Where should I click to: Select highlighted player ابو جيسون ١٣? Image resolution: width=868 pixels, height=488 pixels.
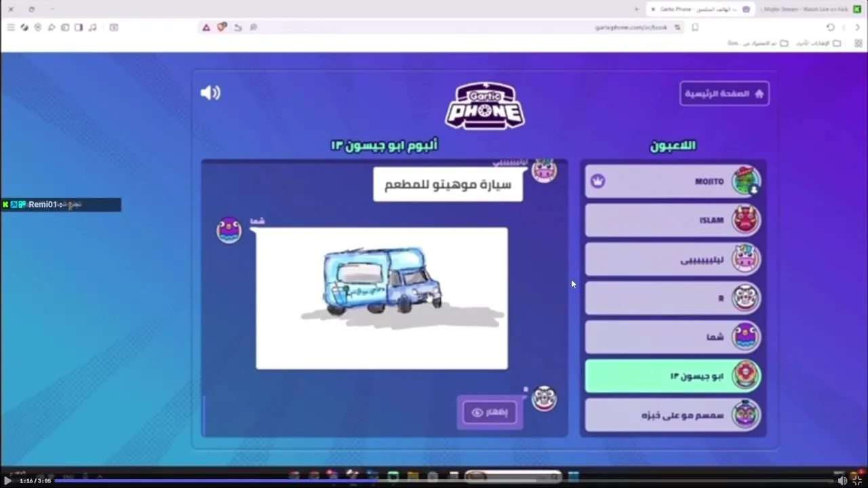[673, 376]
